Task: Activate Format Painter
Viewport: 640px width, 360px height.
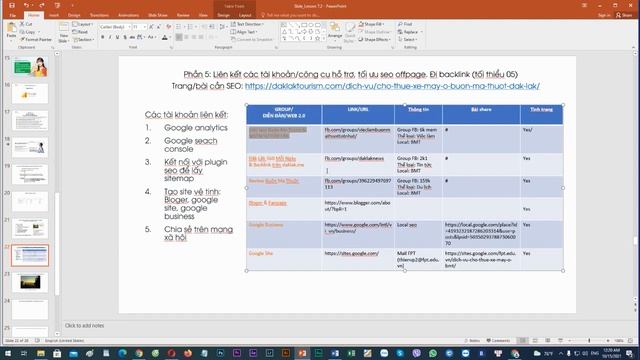Action: [x=36, y=40]
